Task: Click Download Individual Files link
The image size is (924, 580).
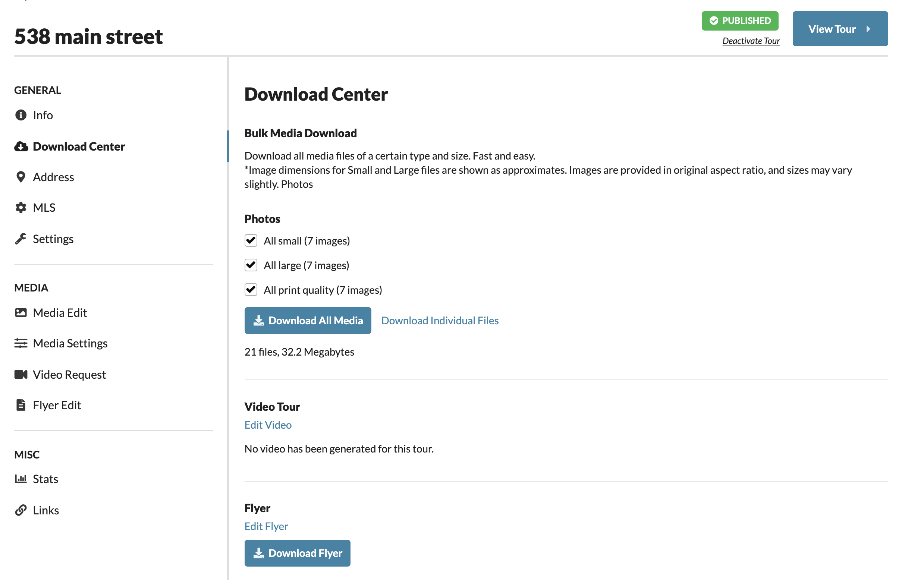Action: (x=440, y=320)
